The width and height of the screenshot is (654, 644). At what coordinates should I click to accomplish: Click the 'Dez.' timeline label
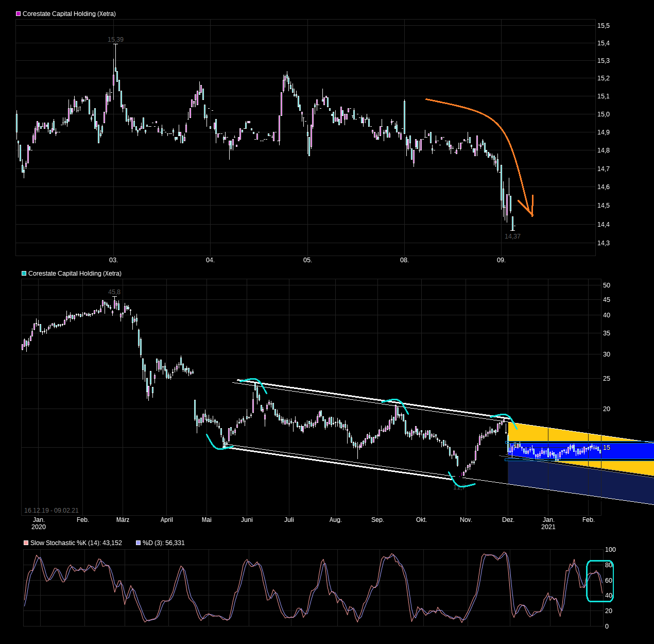tap(508, 520)
